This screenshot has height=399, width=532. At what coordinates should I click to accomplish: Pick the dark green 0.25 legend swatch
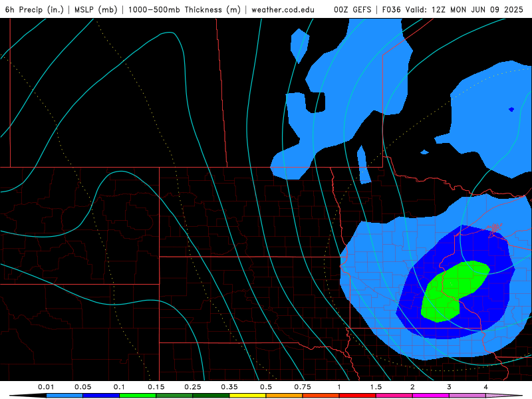[x=211, y=396]
